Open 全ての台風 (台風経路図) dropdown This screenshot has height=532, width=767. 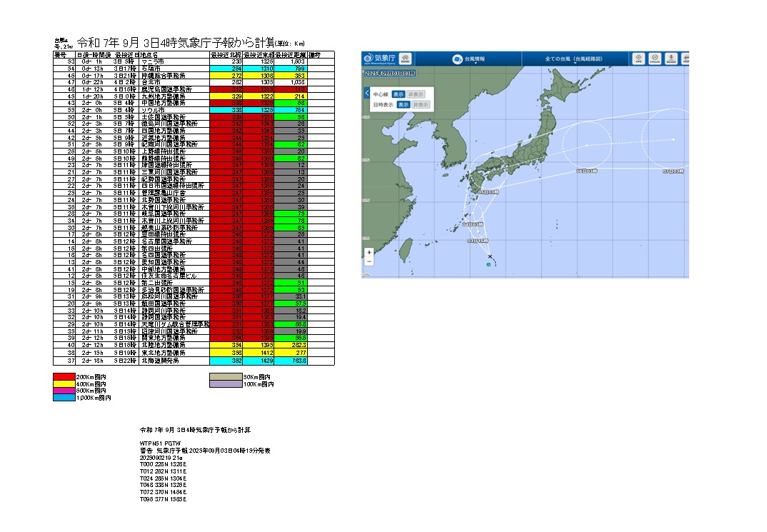(573, 59)
